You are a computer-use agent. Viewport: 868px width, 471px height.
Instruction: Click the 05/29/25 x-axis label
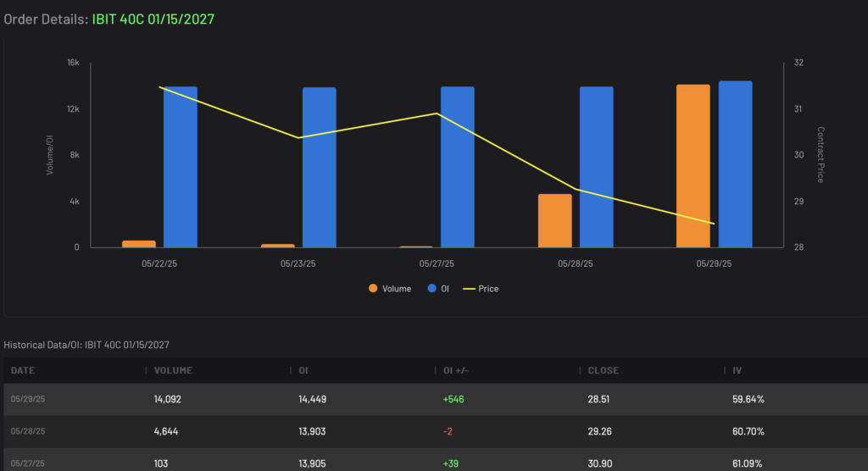(714, 263)
